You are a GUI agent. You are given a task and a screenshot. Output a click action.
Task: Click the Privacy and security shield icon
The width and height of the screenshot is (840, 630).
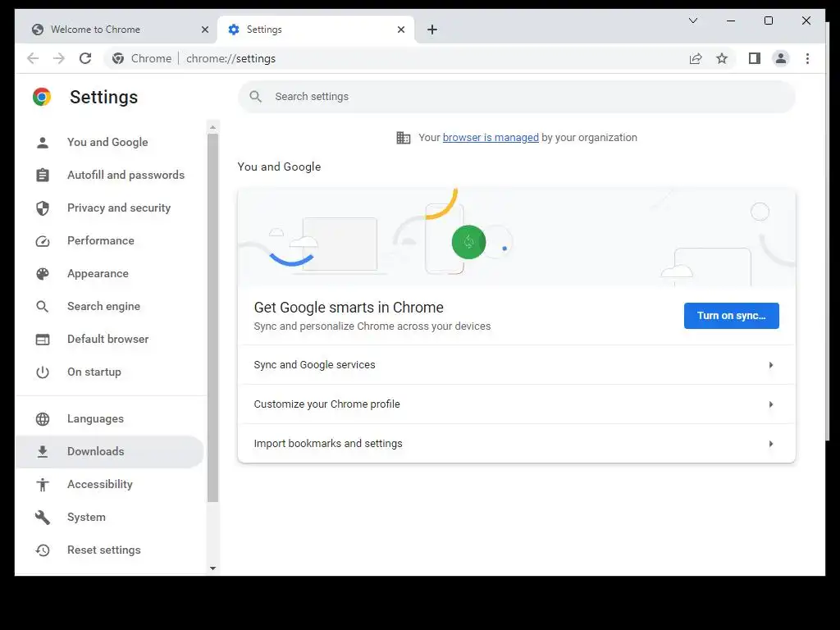tap(43, 208)
